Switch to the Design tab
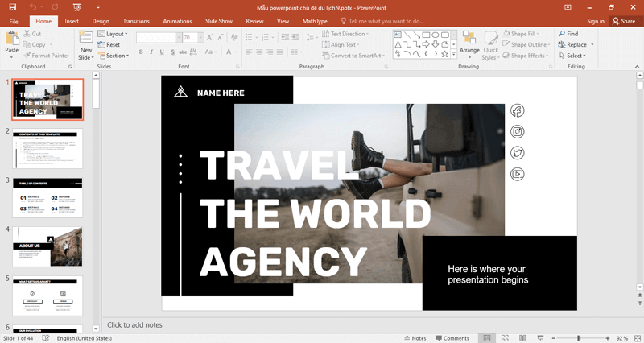Image resolution: width=644 pixels, height=343 pixels. 101,21
